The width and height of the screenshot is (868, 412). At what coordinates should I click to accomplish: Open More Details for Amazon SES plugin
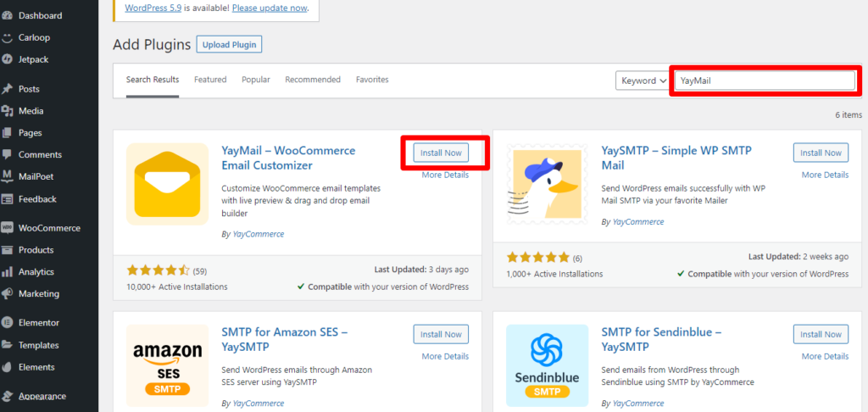[445, 357]
